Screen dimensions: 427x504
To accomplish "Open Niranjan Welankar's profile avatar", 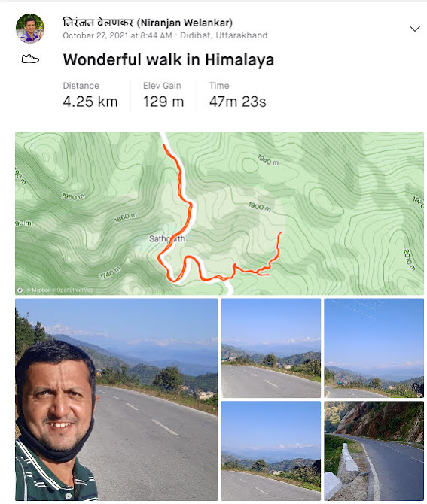I will click(30, 29).
